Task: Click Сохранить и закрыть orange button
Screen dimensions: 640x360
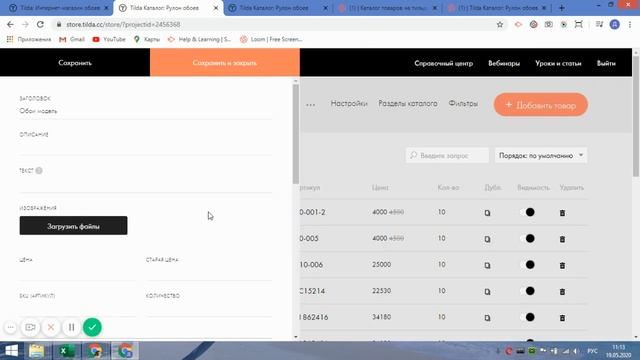Action: click(x=224, y=62)
